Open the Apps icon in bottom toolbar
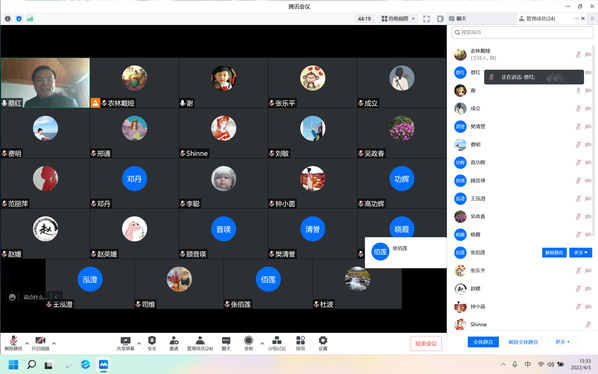Viewport: 598px width, 374px height. coord(301,343)
